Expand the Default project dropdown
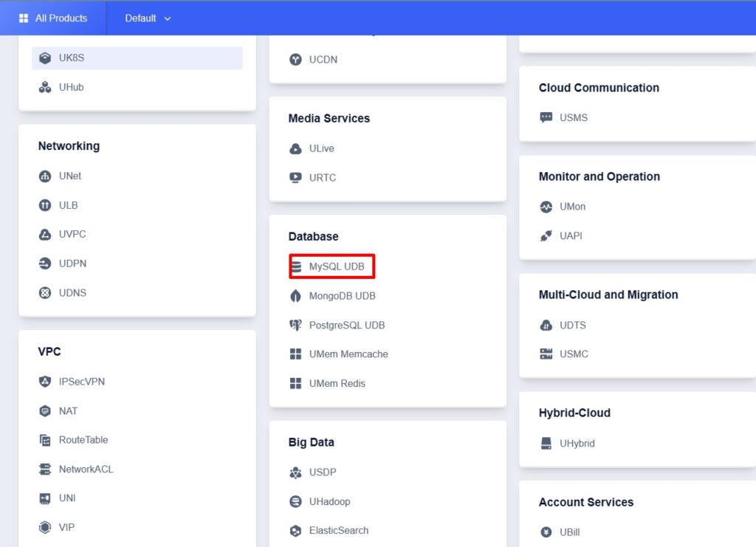This screenshot has width=756, height=547. pyautogui.click(x=148, y=18)
